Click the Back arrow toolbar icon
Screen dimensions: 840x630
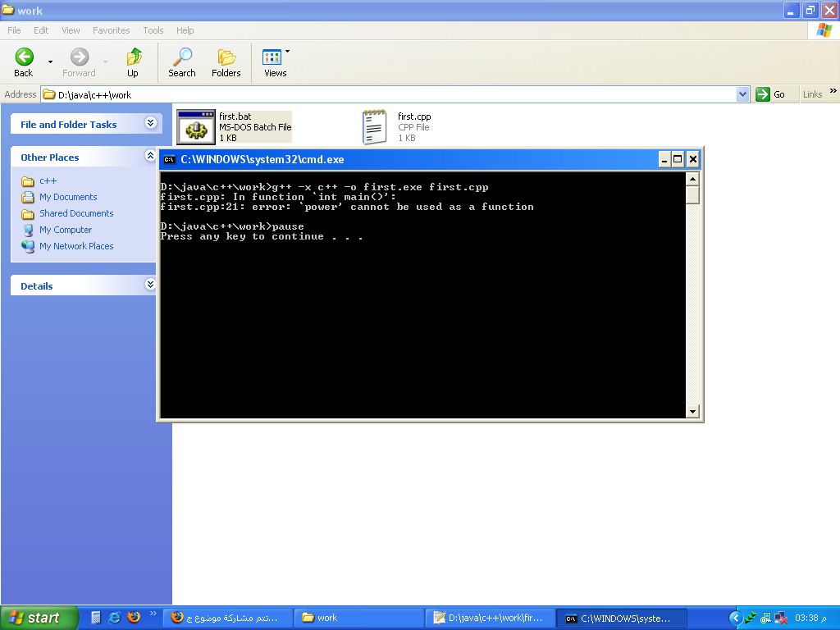point(24,57)
